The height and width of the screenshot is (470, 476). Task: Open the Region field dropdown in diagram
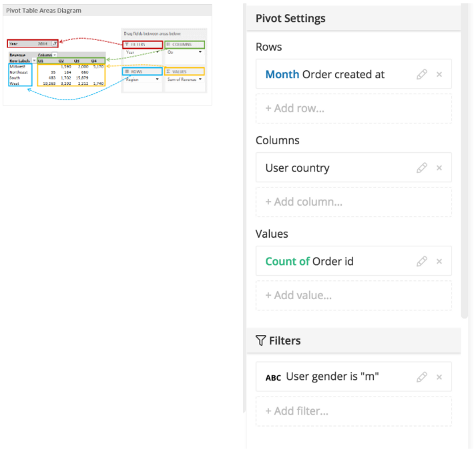tap(158, 79)
